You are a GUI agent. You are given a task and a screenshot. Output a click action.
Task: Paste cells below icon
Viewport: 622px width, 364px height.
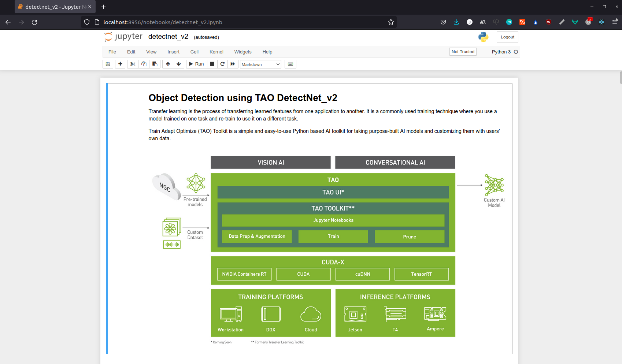point(155,64)
